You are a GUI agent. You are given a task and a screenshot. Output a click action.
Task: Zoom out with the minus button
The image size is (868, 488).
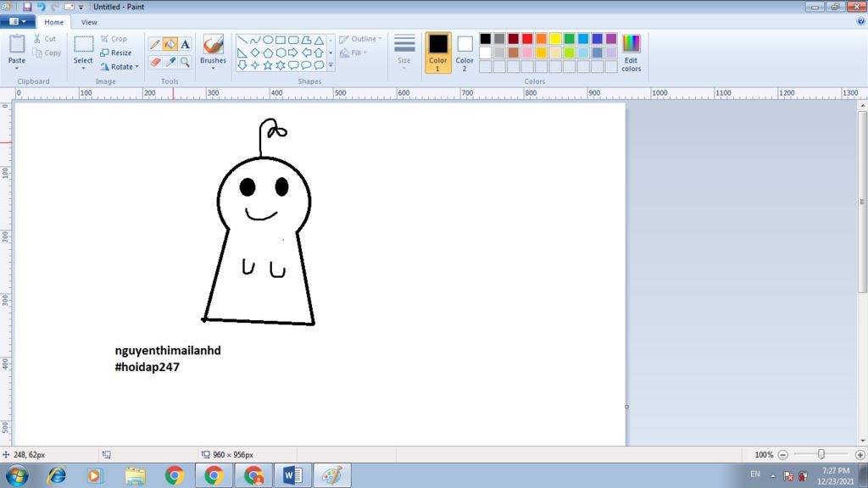tap(782, 455)
